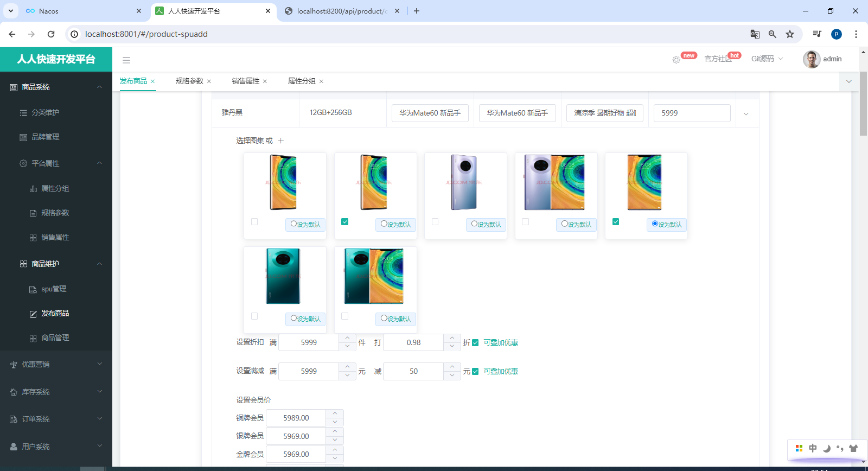Expand the 订单系统 menu chevron
This screenshot has height=471, width=868.
click(x=99, y=419)
